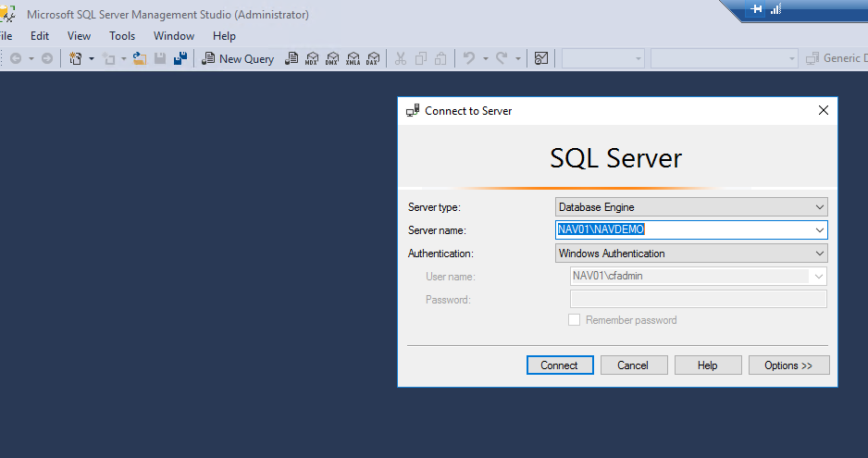Click the Database Engine Query icon
Image resolution: width=868 pixels, height=458 pixels.
(x=291, y=58)
